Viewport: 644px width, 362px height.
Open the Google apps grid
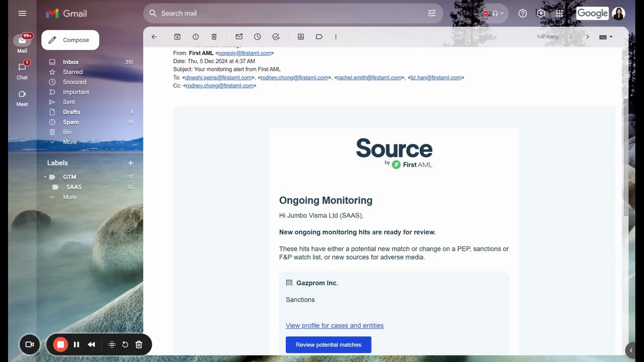[559, 14]
